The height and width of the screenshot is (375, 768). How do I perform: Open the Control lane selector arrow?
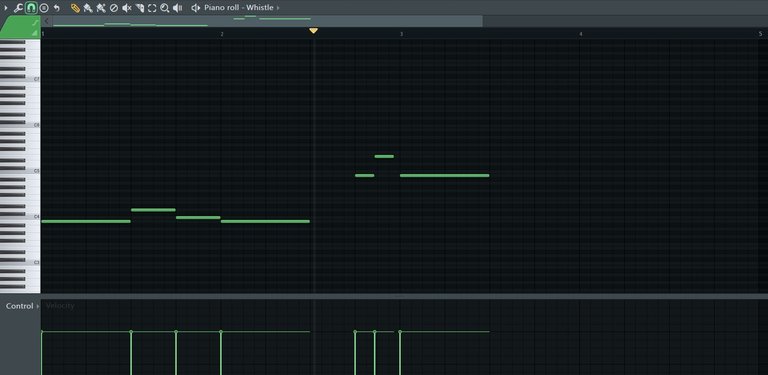[x=38, y=306]
